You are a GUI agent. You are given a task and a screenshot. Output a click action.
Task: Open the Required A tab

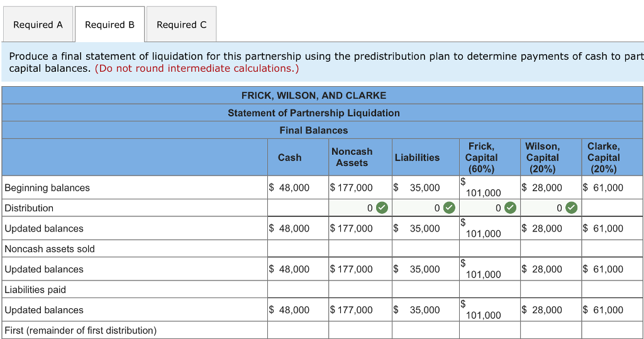tap(38, 25)
